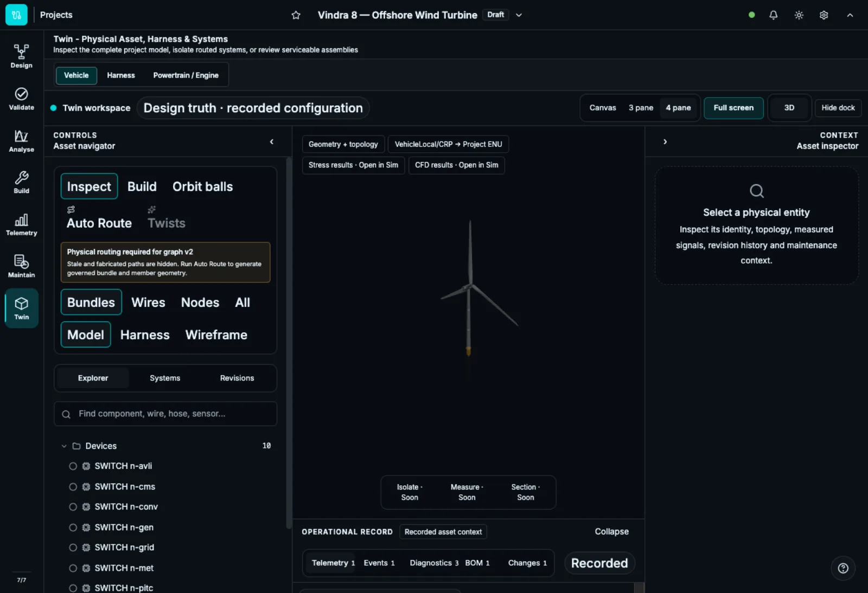
Task: Open the BOM tab
Action: coord(477,563)
